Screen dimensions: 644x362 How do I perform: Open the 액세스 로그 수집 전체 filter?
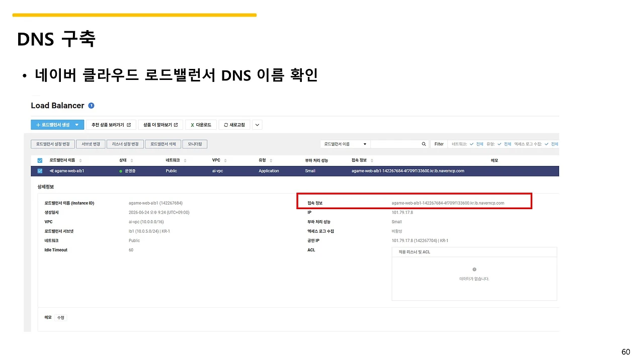click(552, 144)
